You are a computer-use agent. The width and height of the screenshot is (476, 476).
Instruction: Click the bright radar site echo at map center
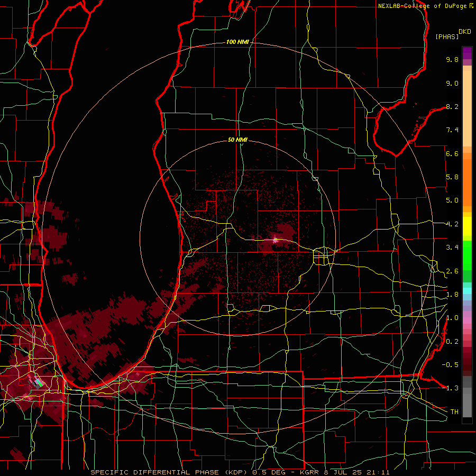coord(276,240)
